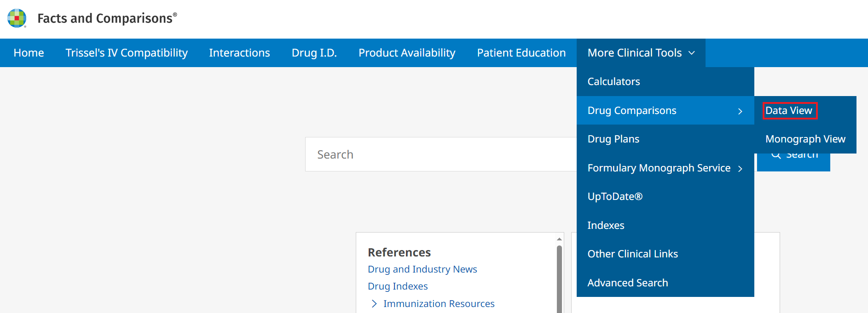Open the Drug Plans menu item

click(x=613, y=139)
